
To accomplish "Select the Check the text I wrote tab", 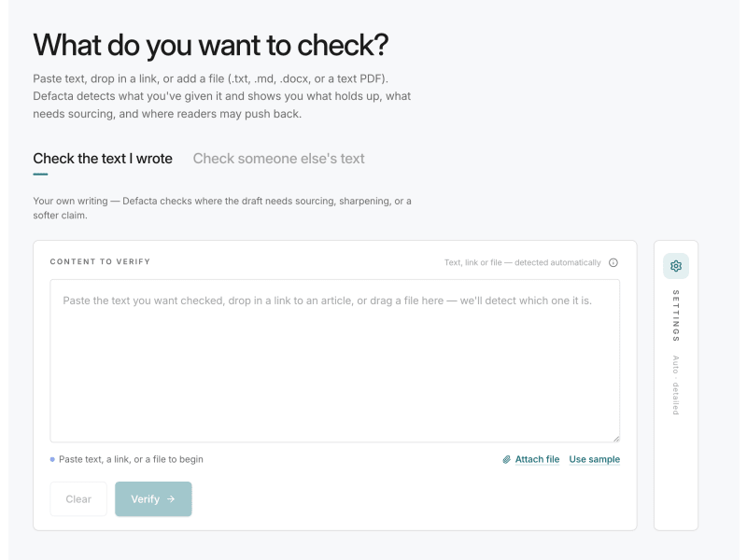I will click(103, 159).
